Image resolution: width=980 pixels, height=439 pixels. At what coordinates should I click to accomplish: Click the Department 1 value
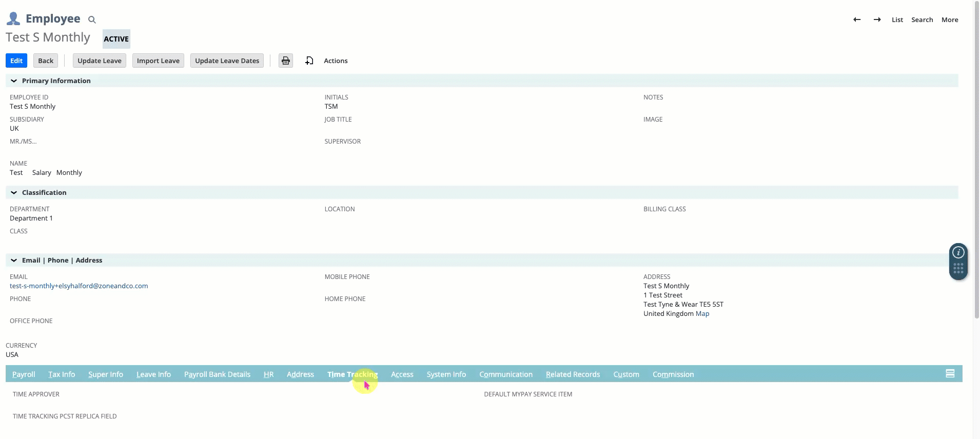[31, 218]
